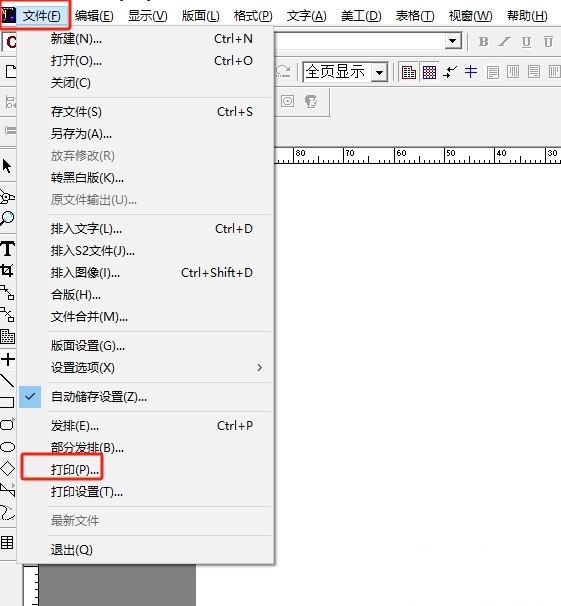Click the Italic slash toolbar icon

pos(504,42)
